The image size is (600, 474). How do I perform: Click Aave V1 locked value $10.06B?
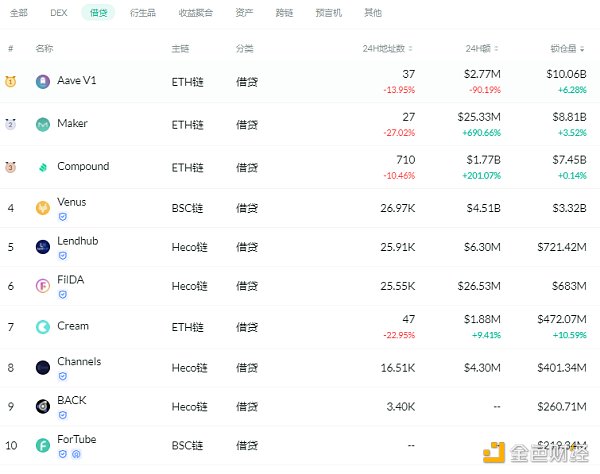click(x=566, y=74)
